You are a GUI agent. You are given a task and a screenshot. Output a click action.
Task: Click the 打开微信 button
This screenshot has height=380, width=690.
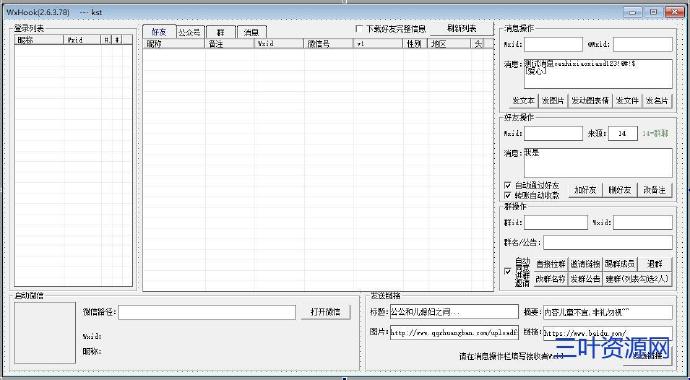click(x=326, y=312)
